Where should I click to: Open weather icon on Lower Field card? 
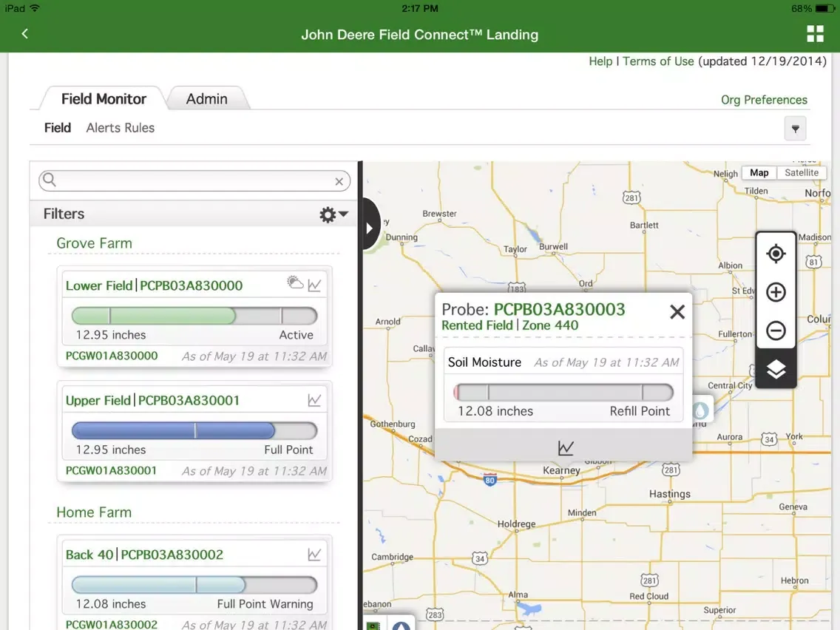(294, 282)
